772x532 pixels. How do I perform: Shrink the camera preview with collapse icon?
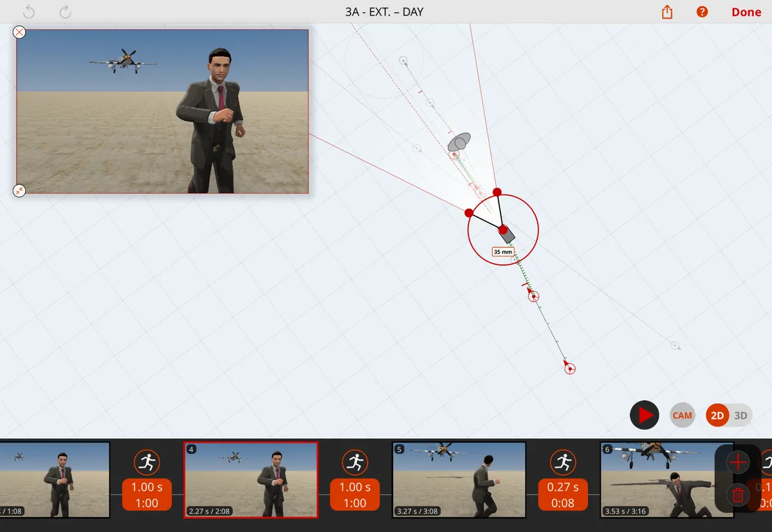click(x=19, y=190)
